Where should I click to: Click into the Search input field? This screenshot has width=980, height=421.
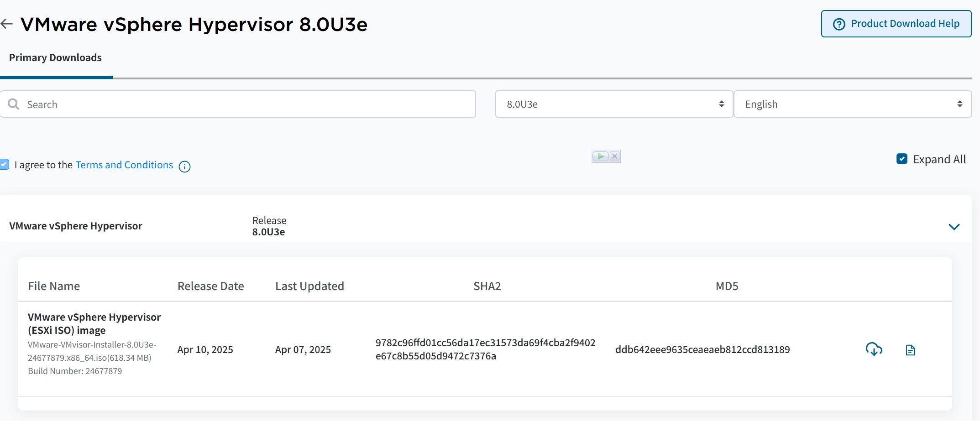coord(238,104)
